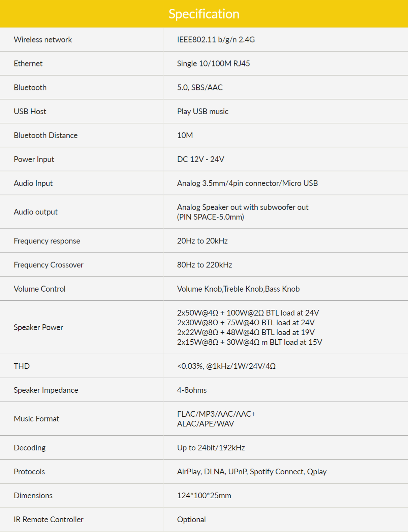The image size is (408, 532).
Task: Select the THD <0.03% value
Action: click(x=226, y=366)
